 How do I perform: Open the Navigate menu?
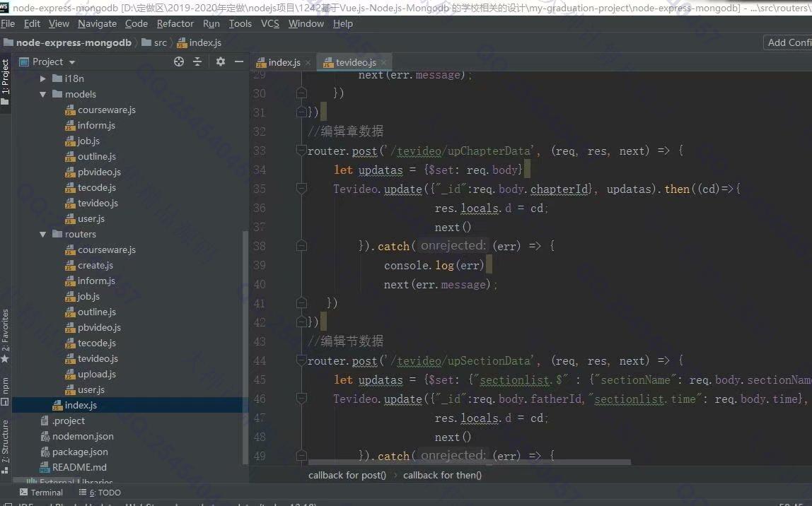(x=98, y=24)
